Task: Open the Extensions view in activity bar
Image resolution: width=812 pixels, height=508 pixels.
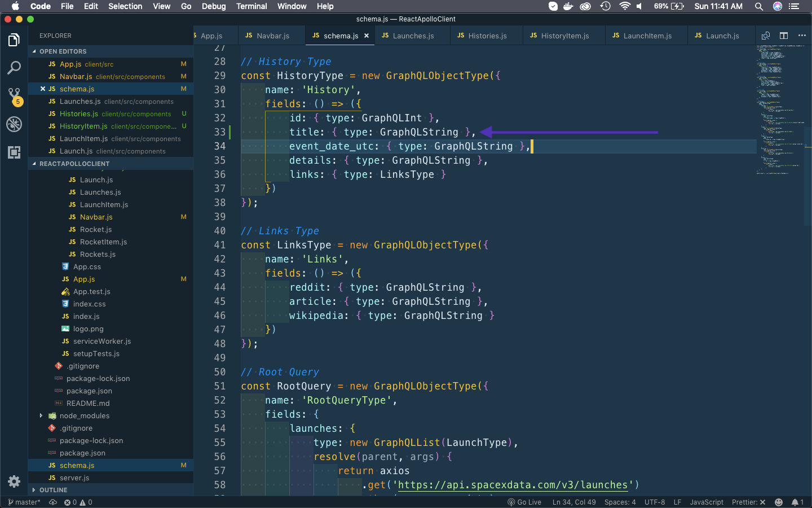Action: click(14, 152)
